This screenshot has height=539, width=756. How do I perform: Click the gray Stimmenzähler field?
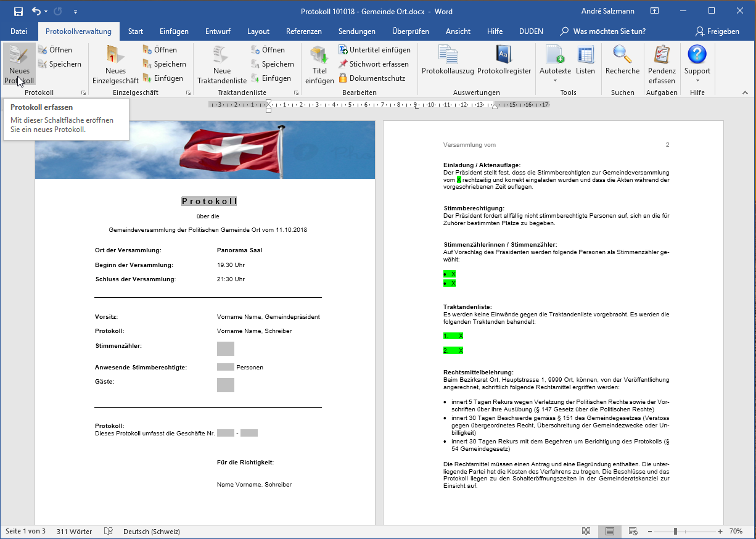[x=226, y=348]
